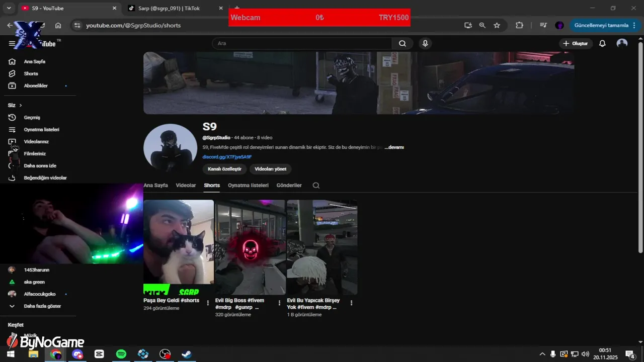Screen dimensions: 644x362
Task: Close the Sarp TikTok tab
Action: click(x=221, y=8)
